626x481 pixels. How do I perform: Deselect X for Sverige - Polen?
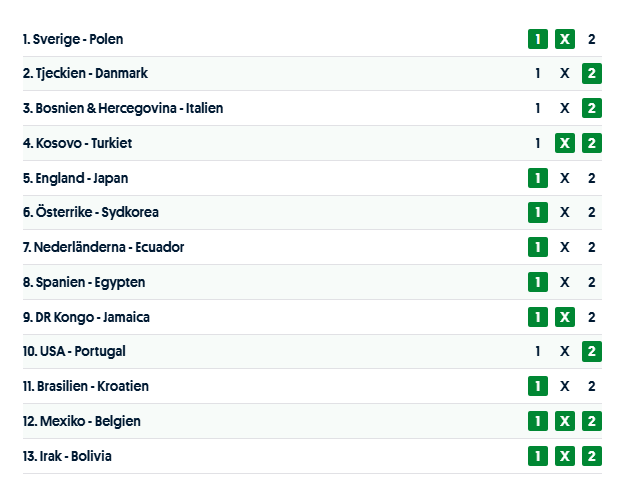565,39
